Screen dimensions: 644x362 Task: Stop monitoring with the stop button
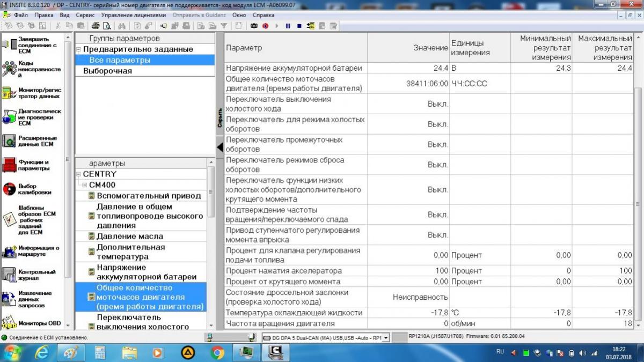click(x=299, y=26)
